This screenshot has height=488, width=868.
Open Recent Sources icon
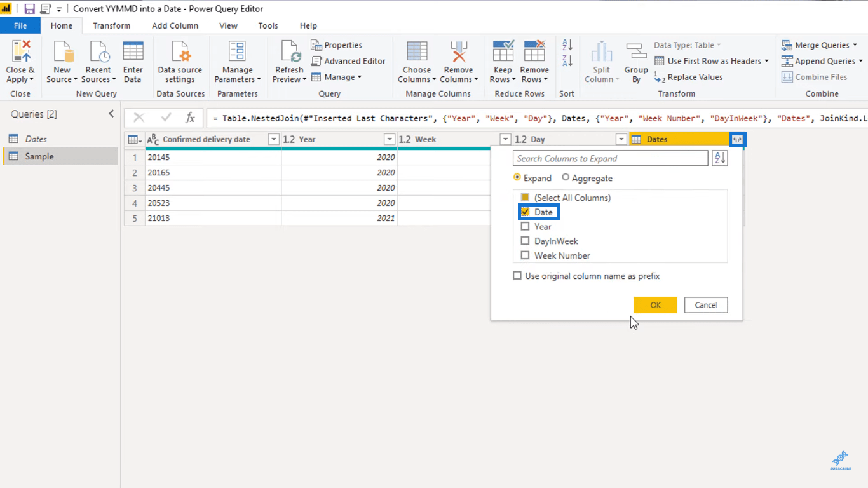pyautogui.click(x=98, y=51)
